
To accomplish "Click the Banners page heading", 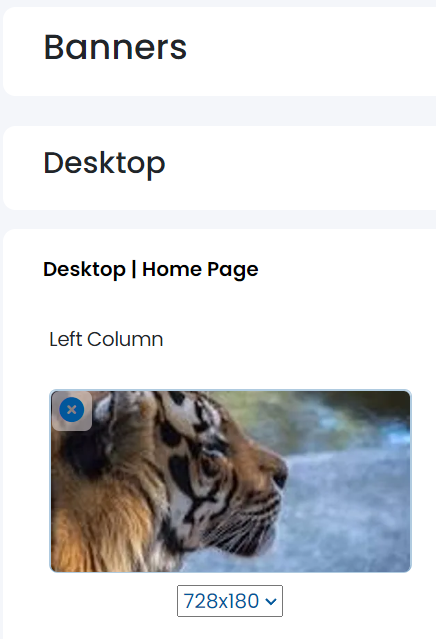I will pyautogui.click(x=115, y=48).
